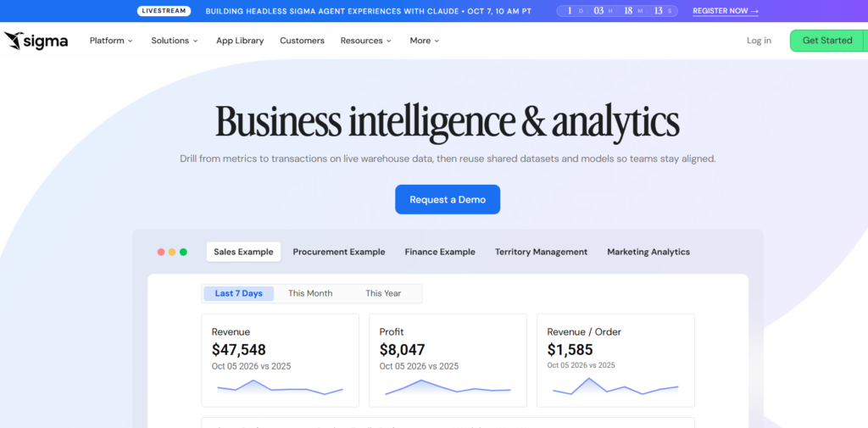868x428 pixels.
Task: Select the yellow window dot in demo
Action: [x=172, y=252]
